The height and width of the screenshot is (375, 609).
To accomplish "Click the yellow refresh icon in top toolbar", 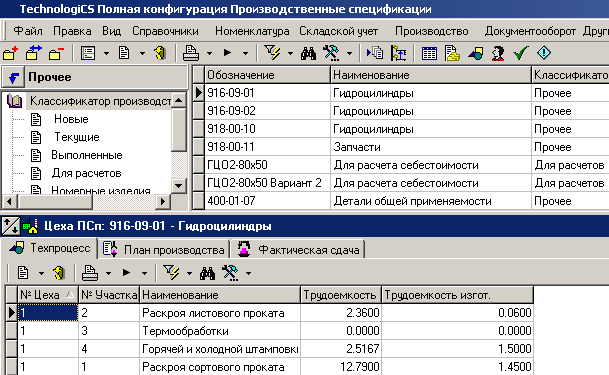I will point(160,53).
